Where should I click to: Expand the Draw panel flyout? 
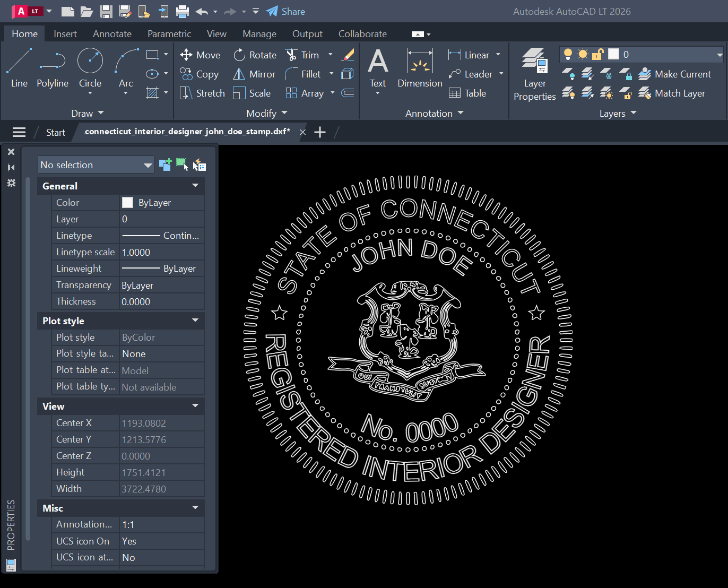(88, 113)
